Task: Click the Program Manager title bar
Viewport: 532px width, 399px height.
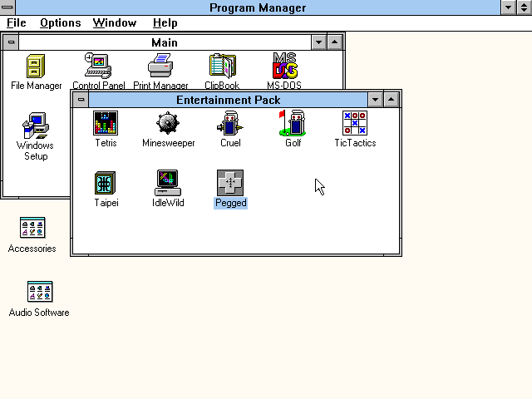Action: [x=258, y=7]
